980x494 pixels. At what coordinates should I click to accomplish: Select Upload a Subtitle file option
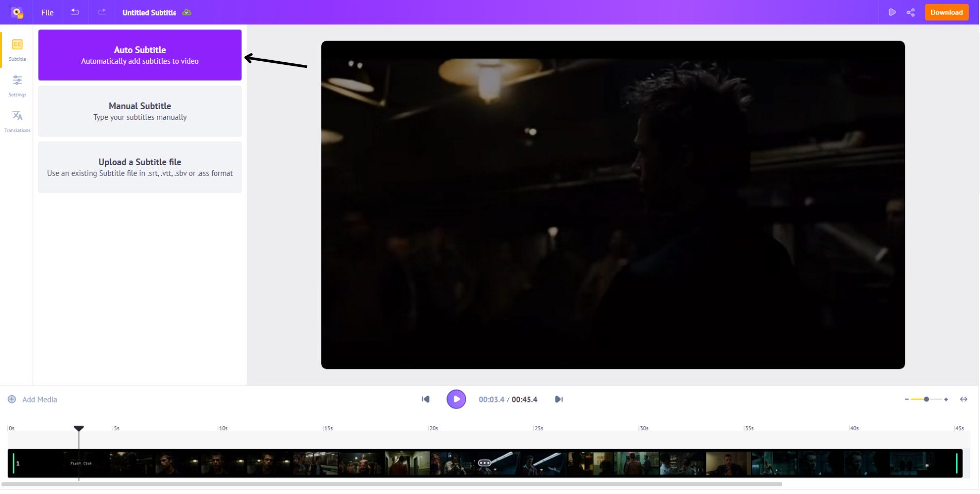tap(140, 167)
